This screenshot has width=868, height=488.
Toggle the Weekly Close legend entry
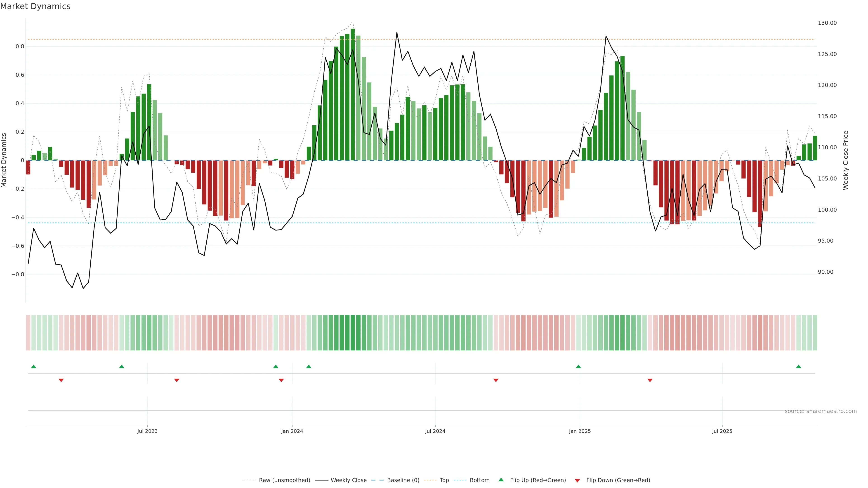(348, 480)
